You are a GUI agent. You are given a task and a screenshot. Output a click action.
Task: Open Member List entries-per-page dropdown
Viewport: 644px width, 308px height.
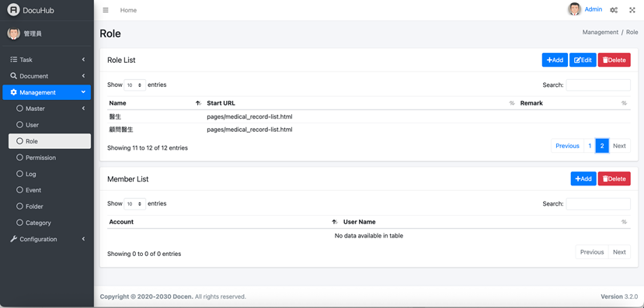(x=134, y=203)
